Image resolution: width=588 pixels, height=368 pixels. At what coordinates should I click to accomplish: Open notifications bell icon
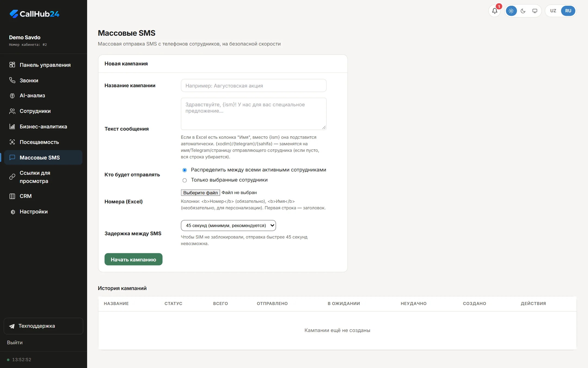tap(495, 11)
